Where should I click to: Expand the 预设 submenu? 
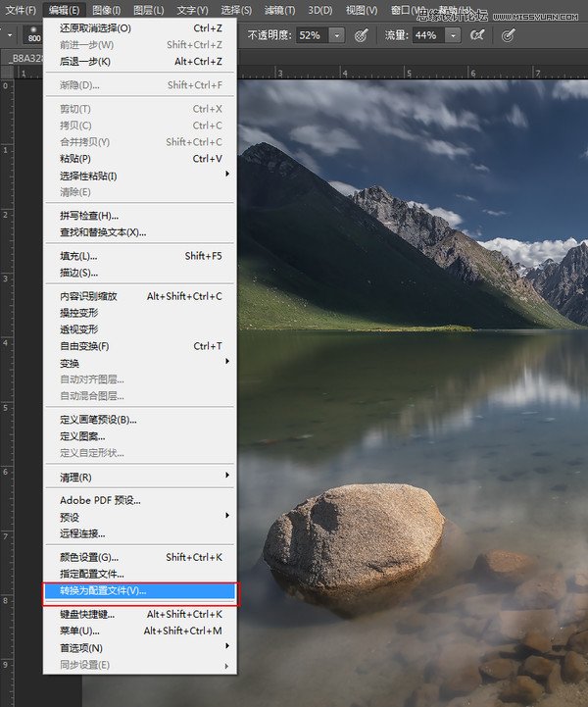[140, 517]
